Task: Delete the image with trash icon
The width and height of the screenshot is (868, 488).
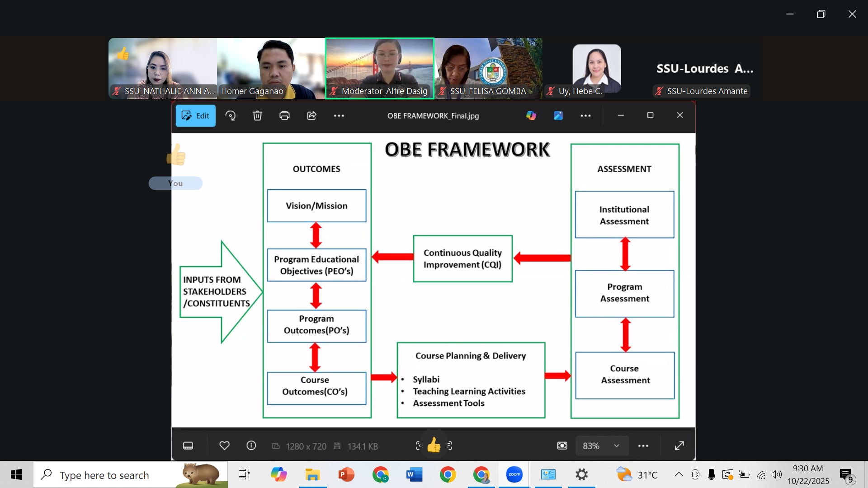Action: click(x=257, y=116)
